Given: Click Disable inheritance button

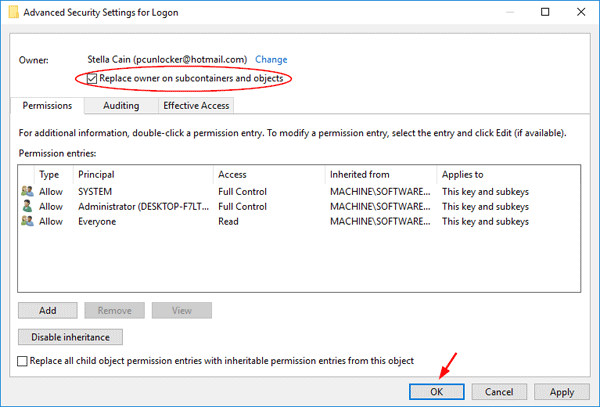Looking at the screenshot, I should click(70, 337).
